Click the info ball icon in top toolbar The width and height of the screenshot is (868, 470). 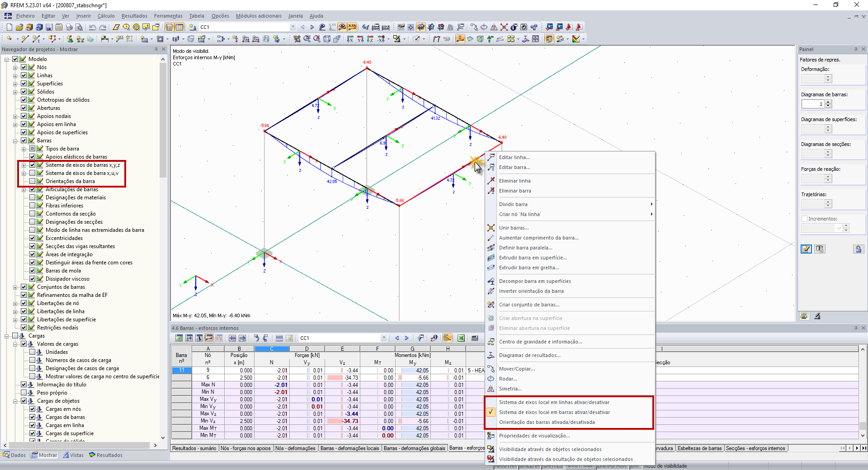tap(514, 27)
